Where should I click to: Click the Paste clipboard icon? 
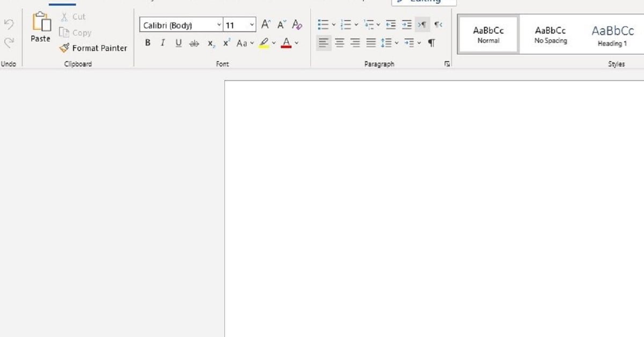click(41, 24)
